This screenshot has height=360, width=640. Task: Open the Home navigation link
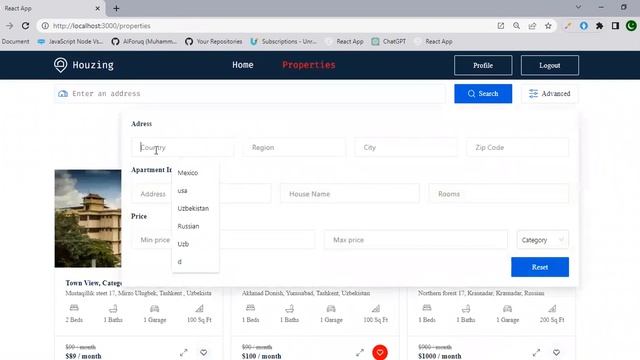tap(243, 65)
